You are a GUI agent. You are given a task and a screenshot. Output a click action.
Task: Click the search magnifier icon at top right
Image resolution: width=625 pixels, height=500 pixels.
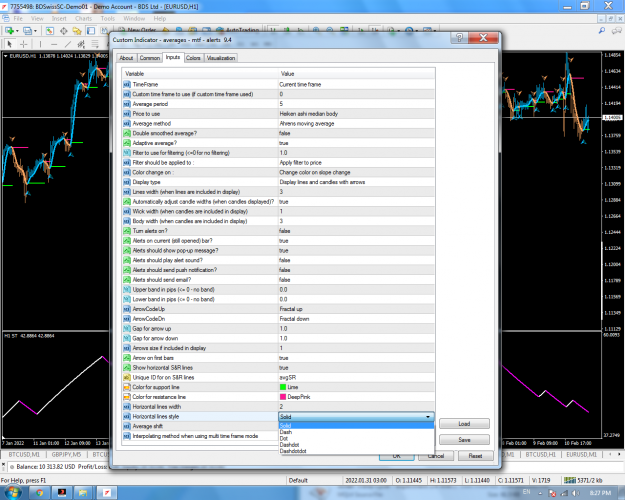602,31
